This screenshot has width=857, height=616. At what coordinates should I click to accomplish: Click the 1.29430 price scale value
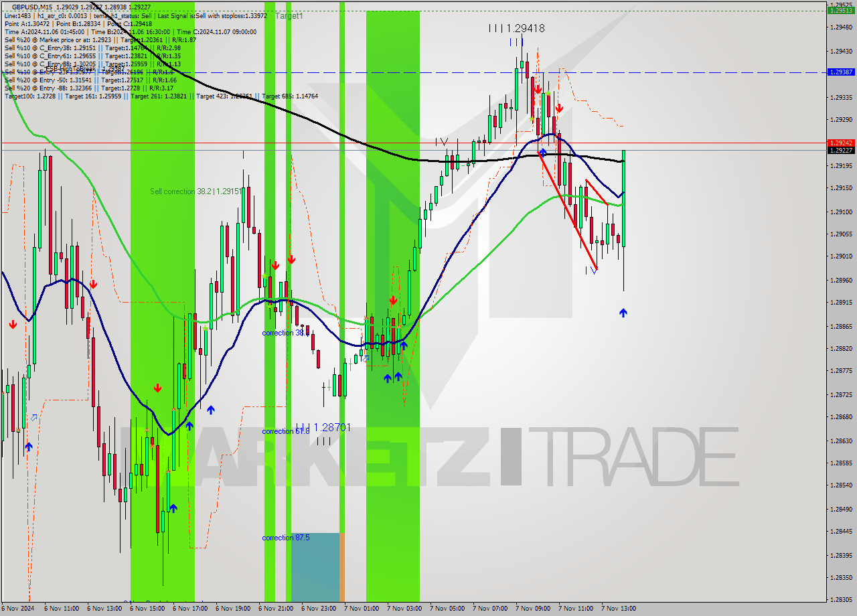pyautogui.click(x=841, y=51)
